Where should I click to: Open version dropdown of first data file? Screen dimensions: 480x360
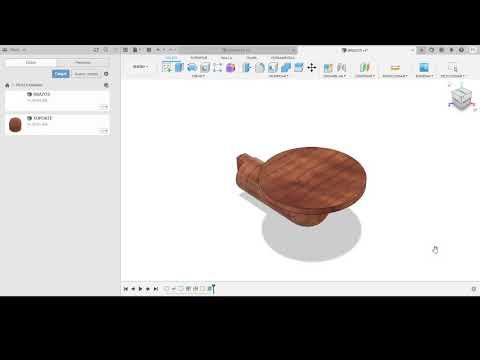click(104, 107)
